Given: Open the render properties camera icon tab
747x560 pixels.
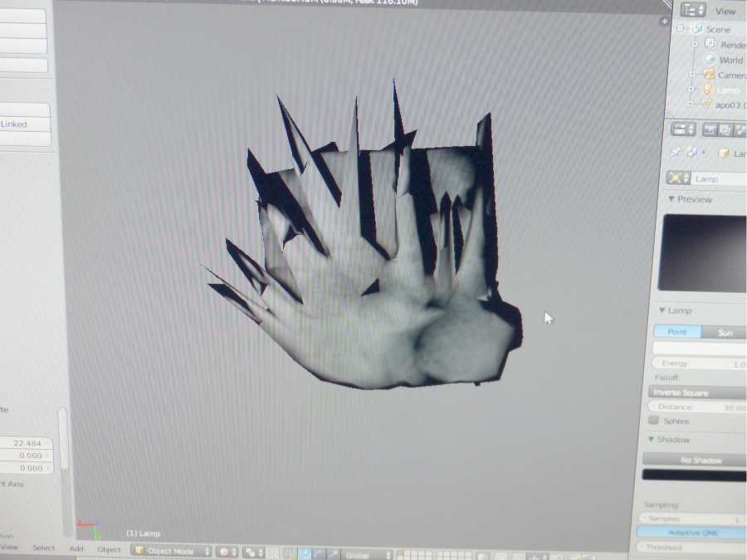Looking at the screenshot, I should (710, 129).
